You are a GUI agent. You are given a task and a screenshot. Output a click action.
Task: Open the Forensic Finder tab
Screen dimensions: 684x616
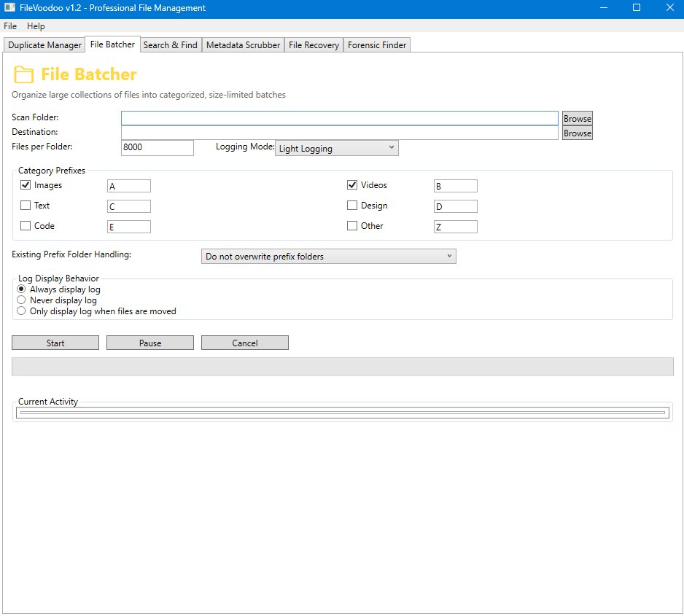(376, 44)
